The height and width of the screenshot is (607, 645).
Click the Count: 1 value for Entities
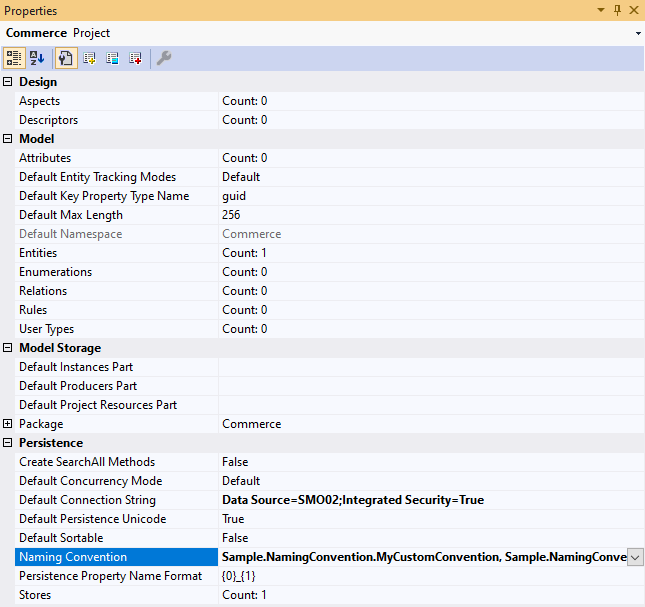[x=244, y=253]
